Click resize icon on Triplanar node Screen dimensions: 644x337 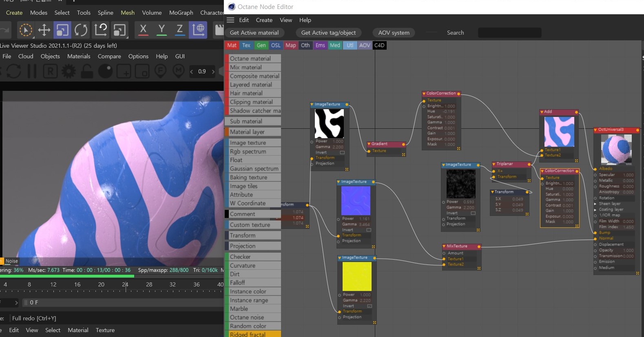click(x=529, y=180)
